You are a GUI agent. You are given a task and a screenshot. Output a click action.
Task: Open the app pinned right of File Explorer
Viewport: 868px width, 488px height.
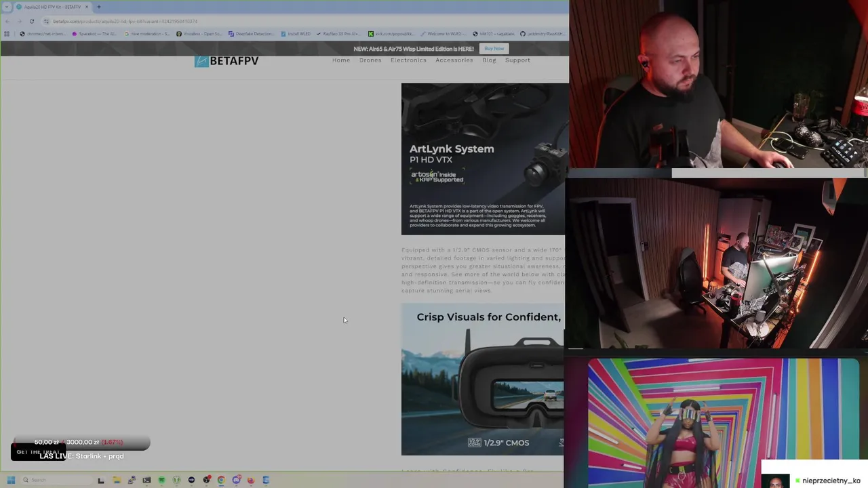(x=132, y=480)
